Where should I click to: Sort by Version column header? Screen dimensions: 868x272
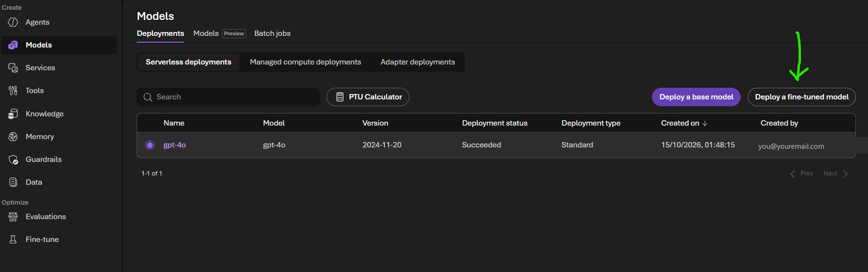pyautogui.click(x=375, y=123)
